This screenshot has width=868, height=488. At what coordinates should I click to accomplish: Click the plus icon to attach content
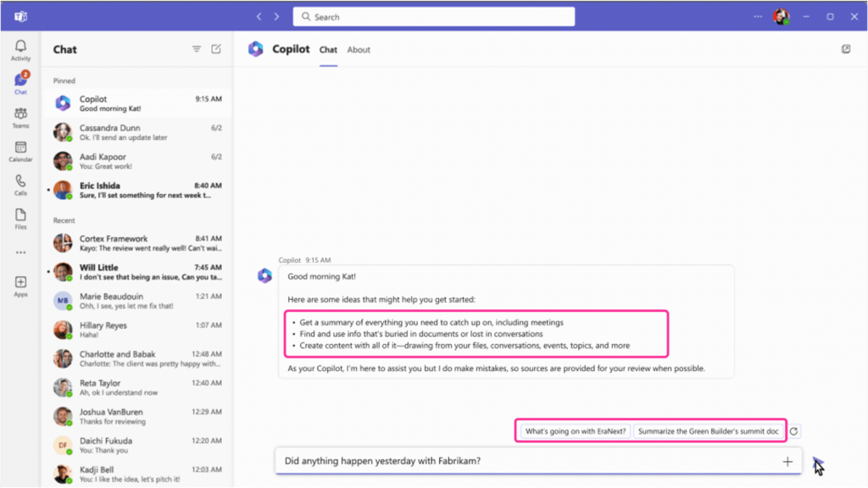(787, 462)
